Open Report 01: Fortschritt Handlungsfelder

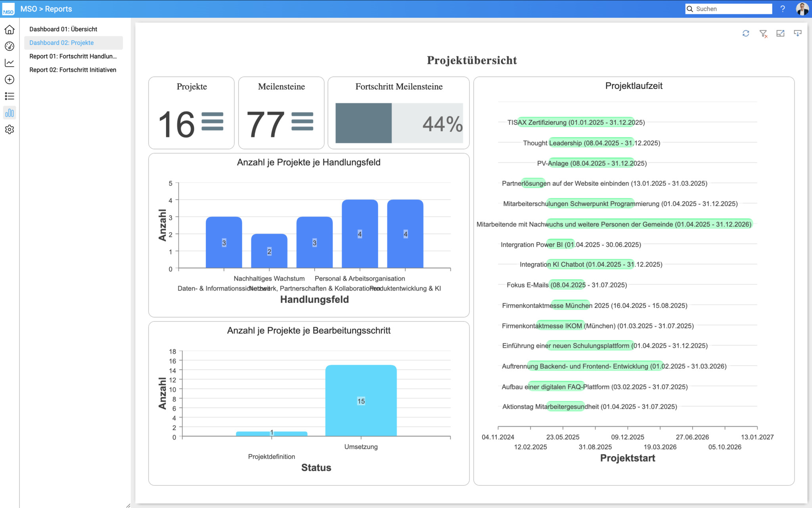pos(73,56)
